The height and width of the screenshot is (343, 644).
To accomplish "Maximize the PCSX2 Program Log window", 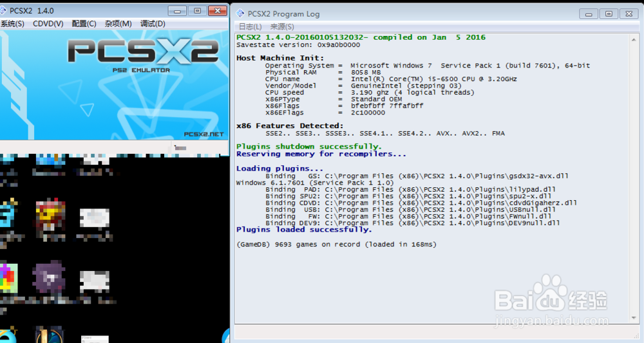I will [x=609, y=14].
